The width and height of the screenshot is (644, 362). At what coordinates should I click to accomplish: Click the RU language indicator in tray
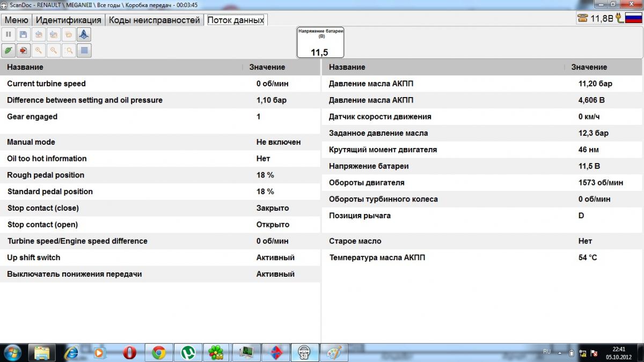[x=547, y=352]
